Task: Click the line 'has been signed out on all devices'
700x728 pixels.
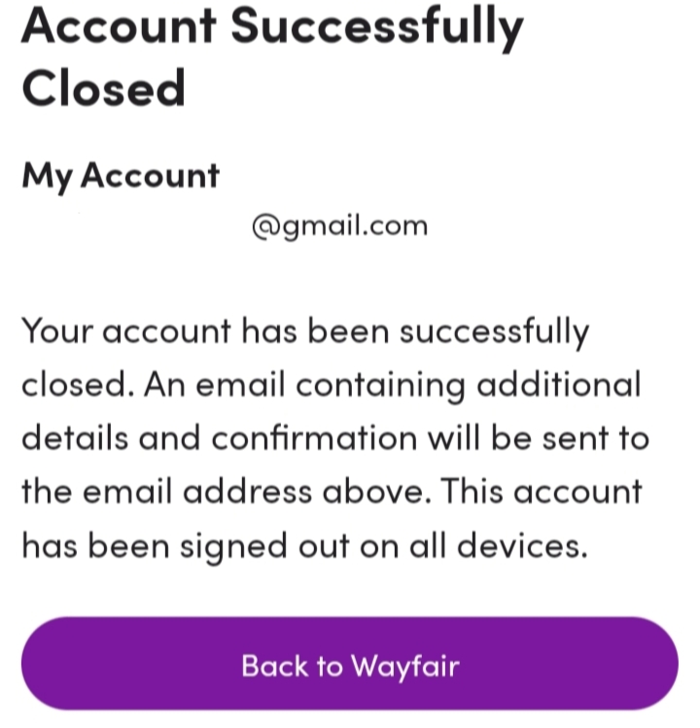Action: [x=304, y=545]
